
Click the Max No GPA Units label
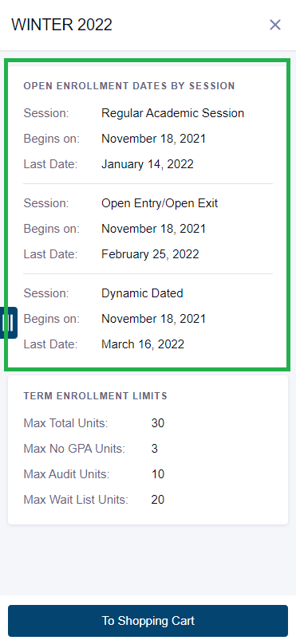[74, 449]
